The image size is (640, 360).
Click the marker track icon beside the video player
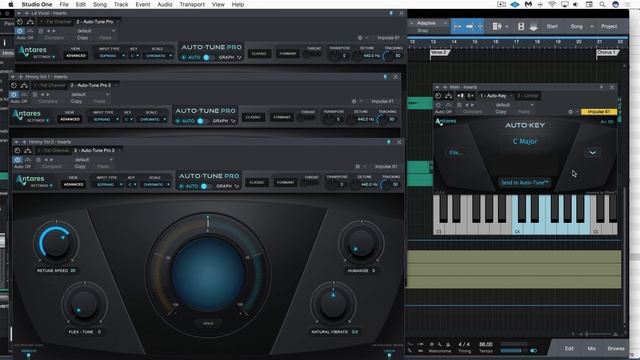[533, 27]
